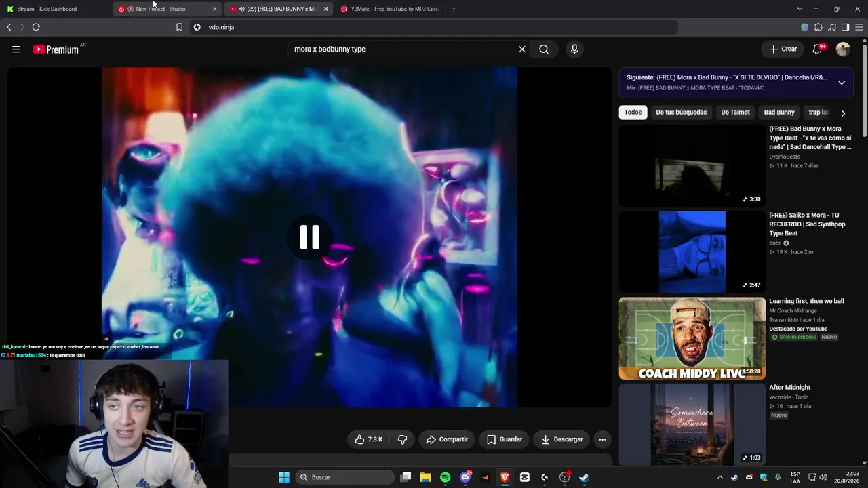Screen dimensions: 868x488
Task: Open 'Learning first, then we ball' title
Action: (806, 301)
